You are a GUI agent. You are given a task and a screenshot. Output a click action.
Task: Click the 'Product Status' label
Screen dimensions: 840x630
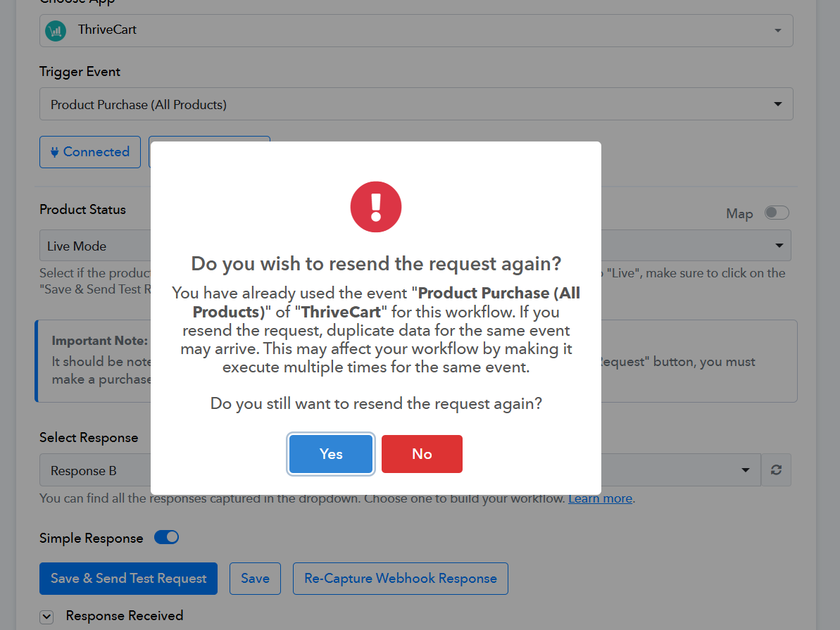pos(82,210)
